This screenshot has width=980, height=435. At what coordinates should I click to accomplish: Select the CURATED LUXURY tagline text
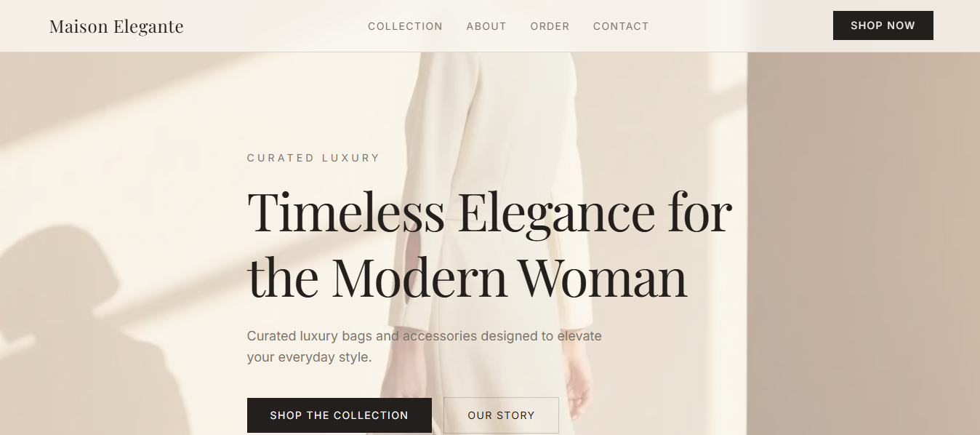pos(313,157)
